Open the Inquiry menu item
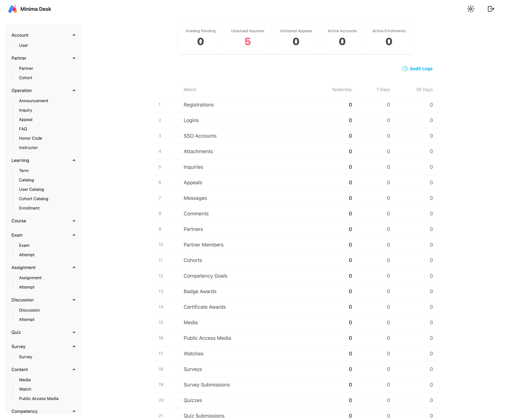The height and width of the screenshot is (420, 505). pos(26,110)
